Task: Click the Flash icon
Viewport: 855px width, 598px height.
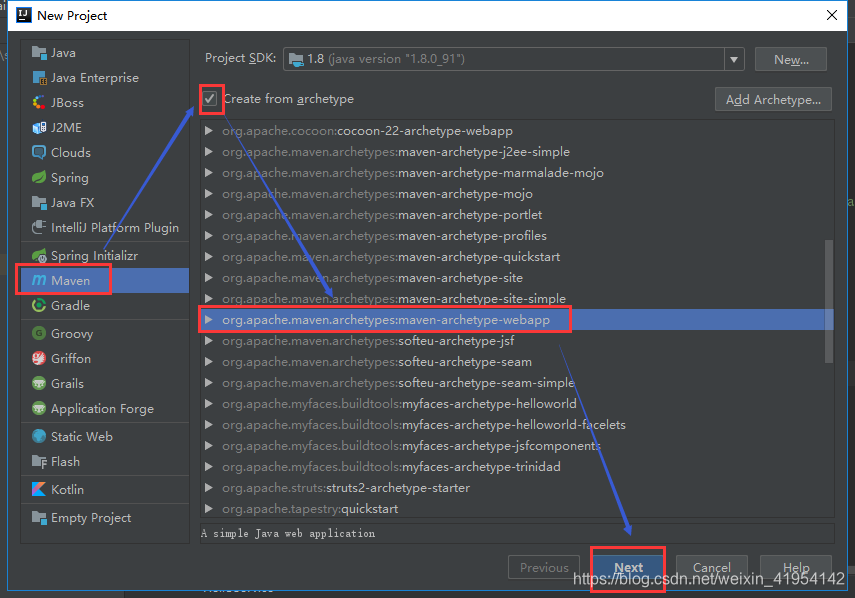Action: coord(39,461)
